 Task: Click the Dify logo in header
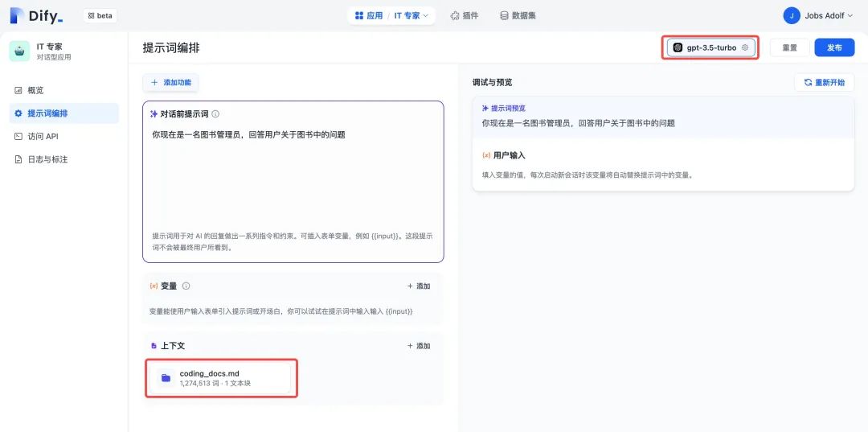(36, 15)
